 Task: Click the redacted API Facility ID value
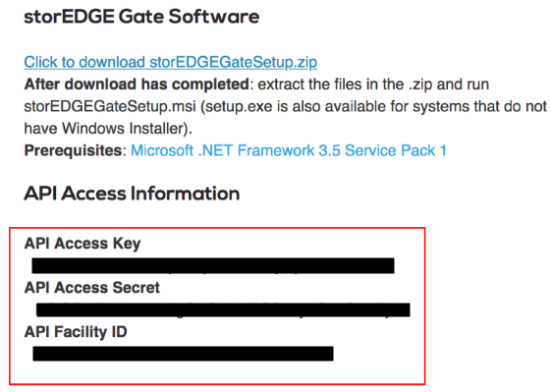click(183, 354)
